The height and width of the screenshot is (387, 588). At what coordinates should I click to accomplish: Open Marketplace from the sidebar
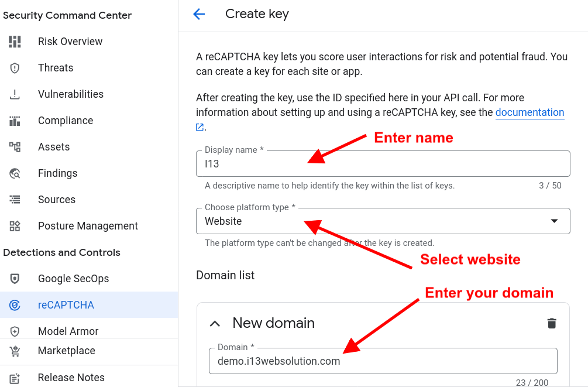pyautogui.click(x=66, y=351)
